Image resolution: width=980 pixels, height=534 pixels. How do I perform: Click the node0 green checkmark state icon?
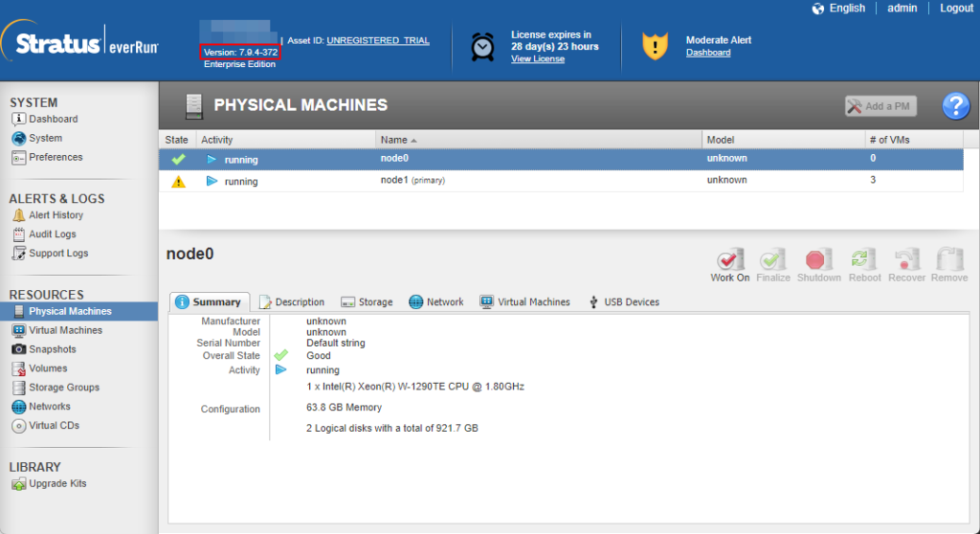pyautogui.click(x=178, y=160)
